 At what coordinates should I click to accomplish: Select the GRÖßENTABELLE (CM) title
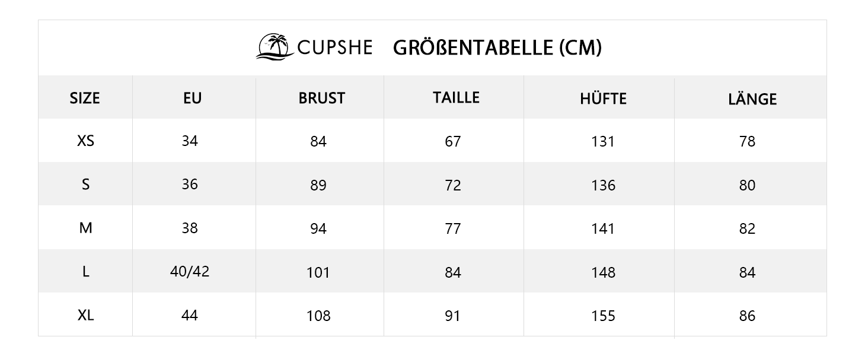tap(497, 47)
